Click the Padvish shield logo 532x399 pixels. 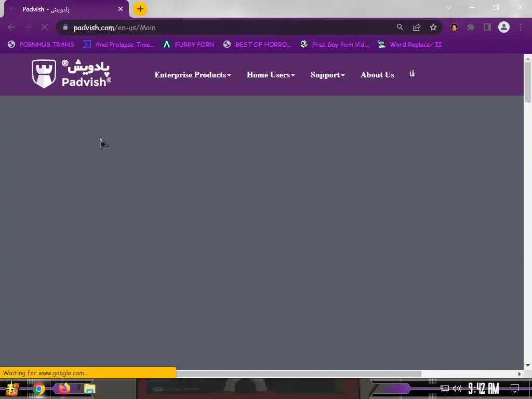(x=44, y=74)
